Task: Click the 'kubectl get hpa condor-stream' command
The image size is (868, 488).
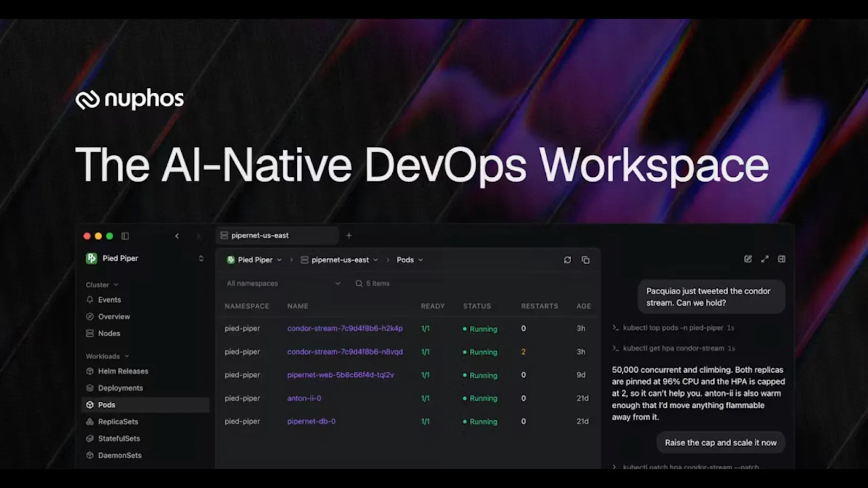Action: pos(674,349)
